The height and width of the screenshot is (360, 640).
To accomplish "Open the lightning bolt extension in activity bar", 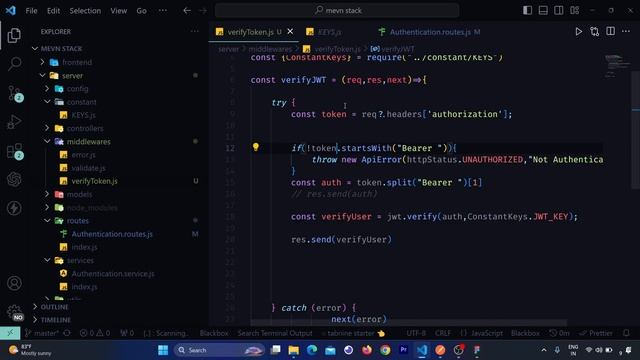I will [x=14, y=208].
